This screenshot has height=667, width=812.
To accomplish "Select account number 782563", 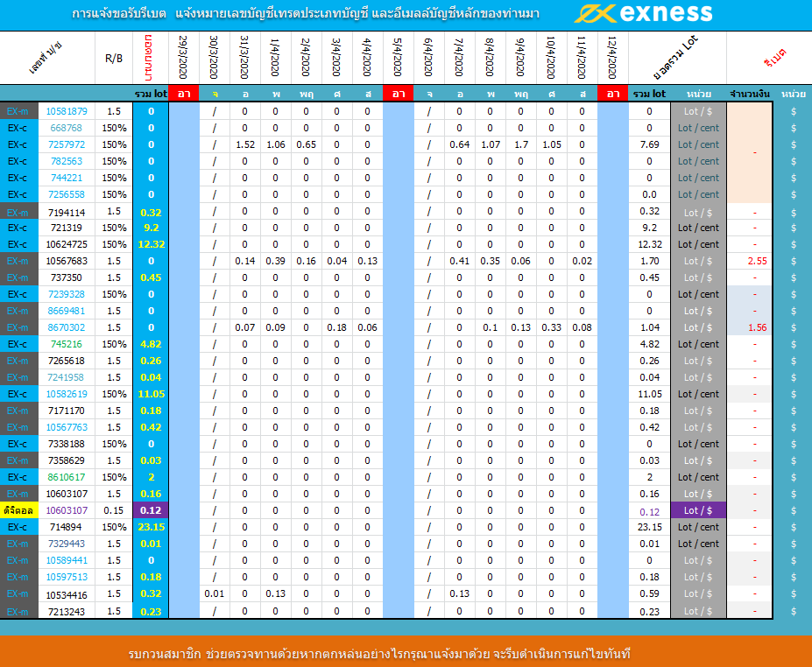I will [x=67, y=161].
